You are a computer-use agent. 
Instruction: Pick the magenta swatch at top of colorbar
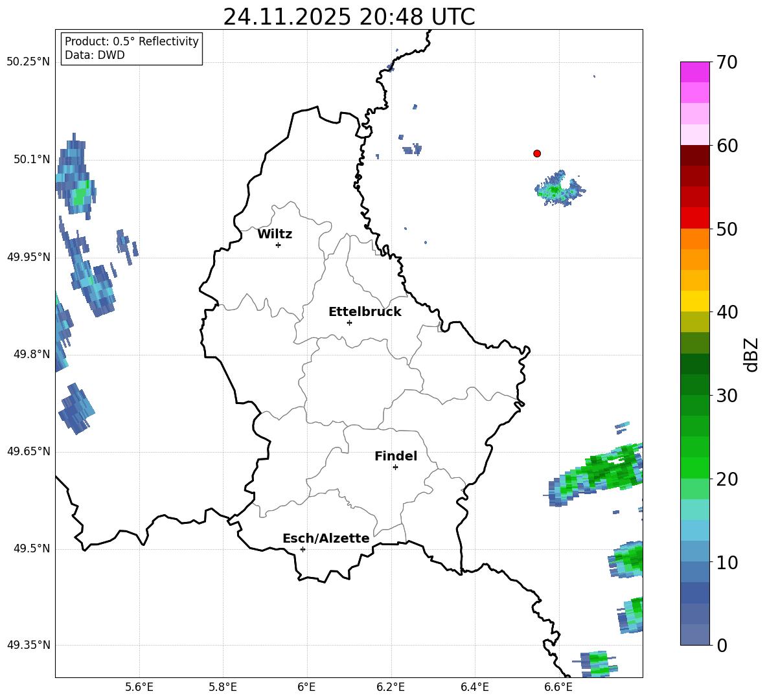[x=694, y=72]
